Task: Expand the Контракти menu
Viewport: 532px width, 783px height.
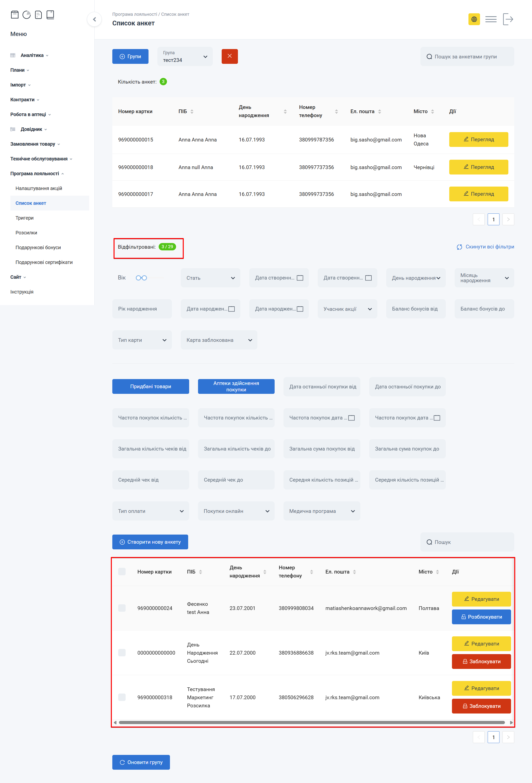Action: pyautogui.click(x=25, y=100)
